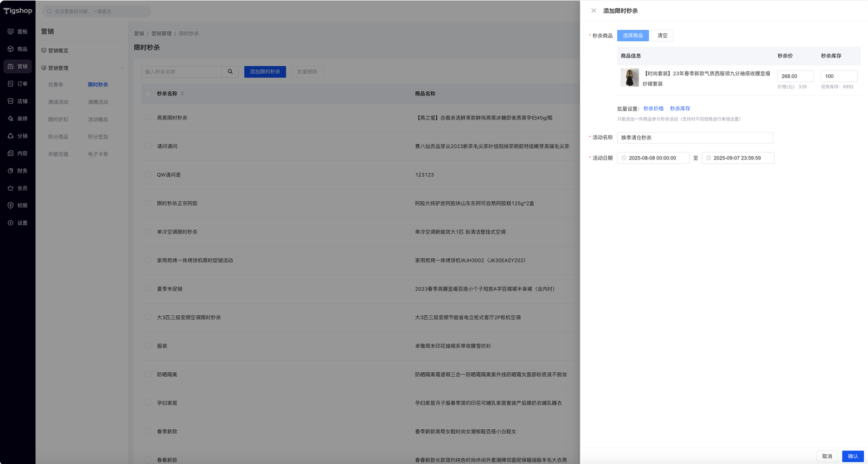Open the 面板 dashboard sidebar icon
Viewport: 868px width, 464px height.
click(11, 31)
